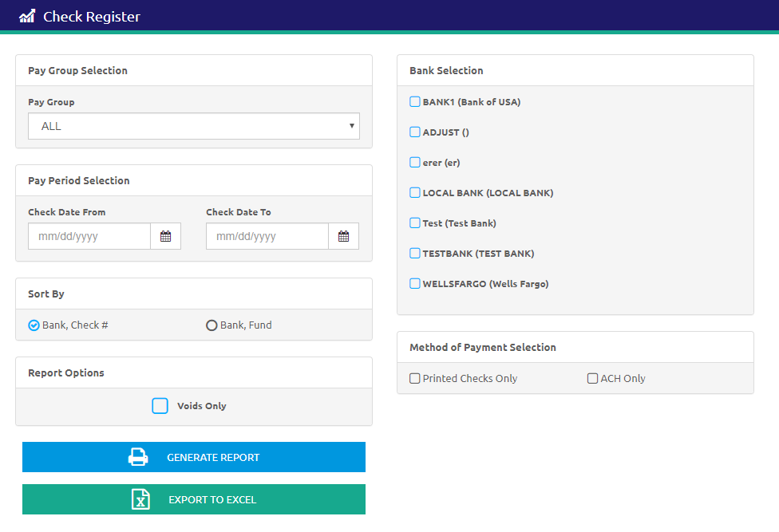Screen dimensions: 779x532
Task: Select Bank, Check # sort option
Action: [x=34, y=325]
